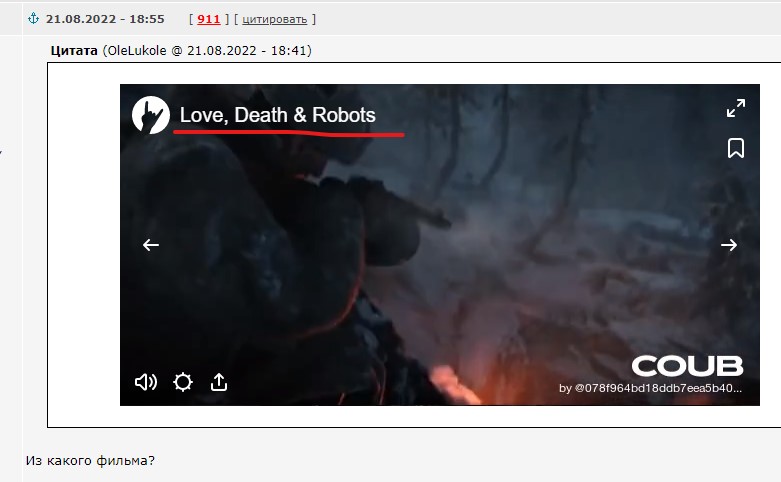
Task: Click the COUB logo in the player
Action: (687, 366)
